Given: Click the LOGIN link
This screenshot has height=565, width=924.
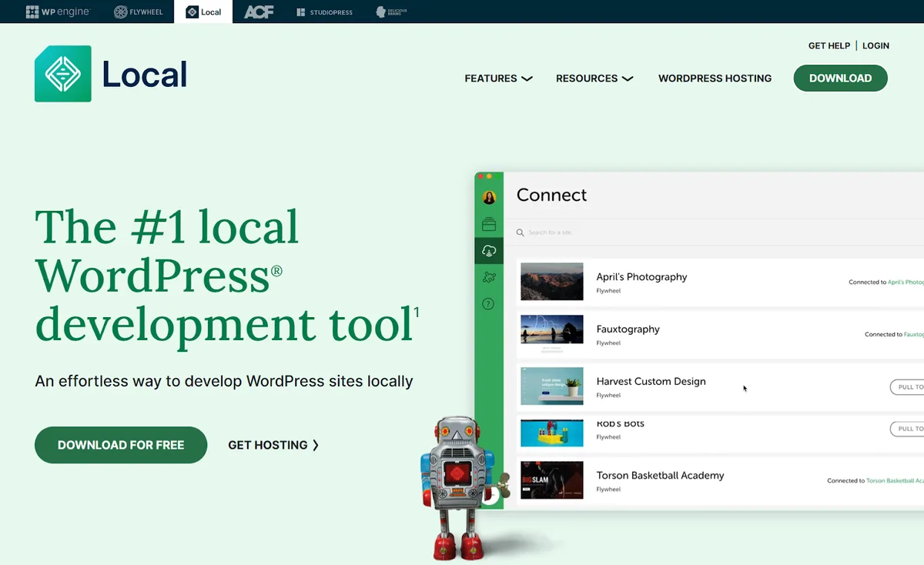Looking at the screenshot, I should click(875, 45).
